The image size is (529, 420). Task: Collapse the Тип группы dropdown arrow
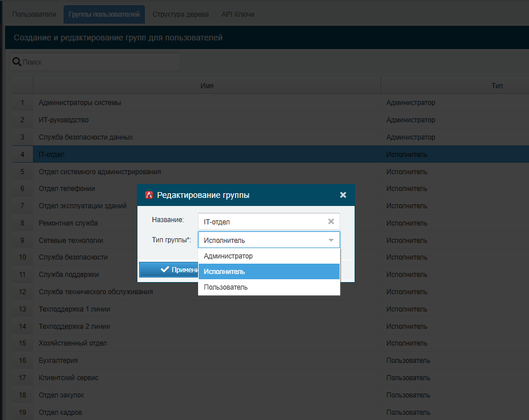coord(331,240)
